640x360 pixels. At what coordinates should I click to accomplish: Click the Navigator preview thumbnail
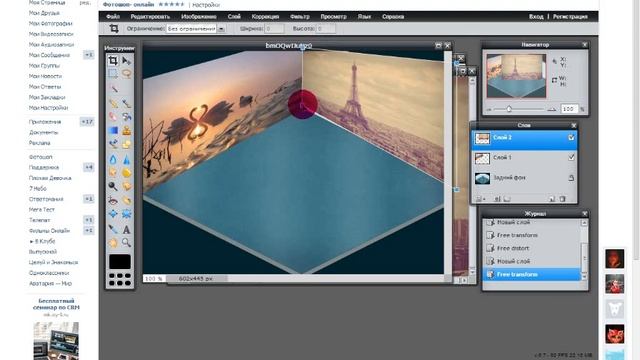(x=516, y=76)
